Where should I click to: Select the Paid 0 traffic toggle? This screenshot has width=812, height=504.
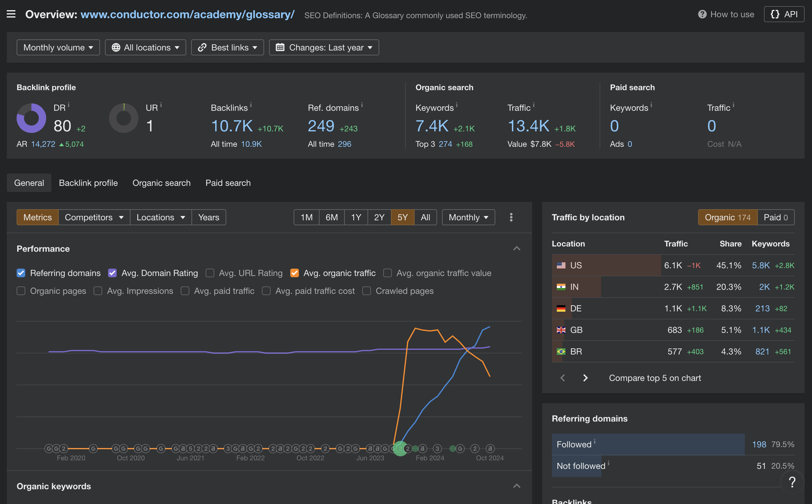tap(776, 217)
